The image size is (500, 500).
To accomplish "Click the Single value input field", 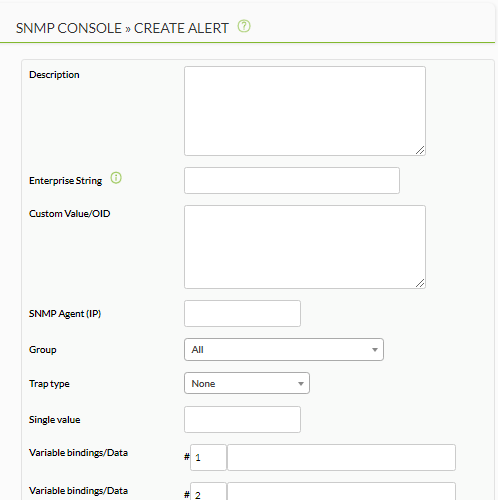I will pos(242,419).
